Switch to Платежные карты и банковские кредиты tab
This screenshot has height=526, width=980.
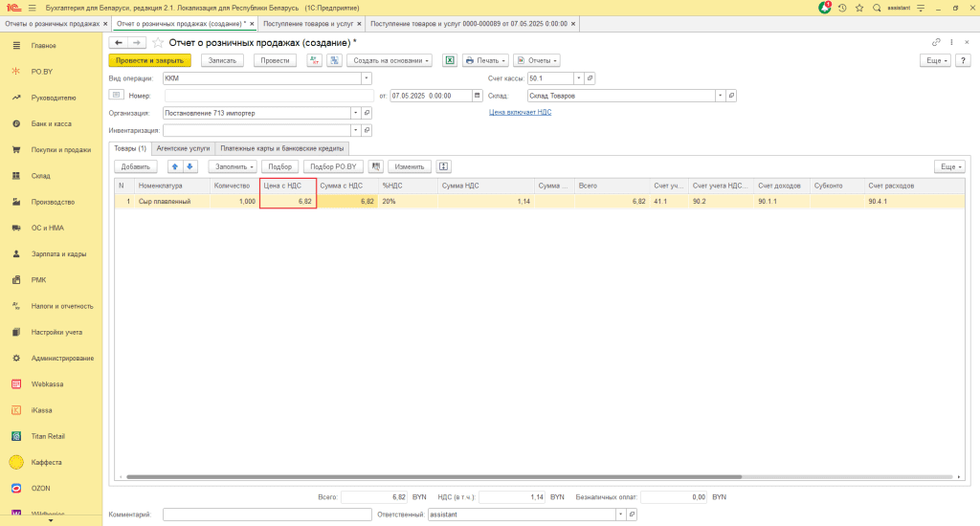[x=282, y=148]
